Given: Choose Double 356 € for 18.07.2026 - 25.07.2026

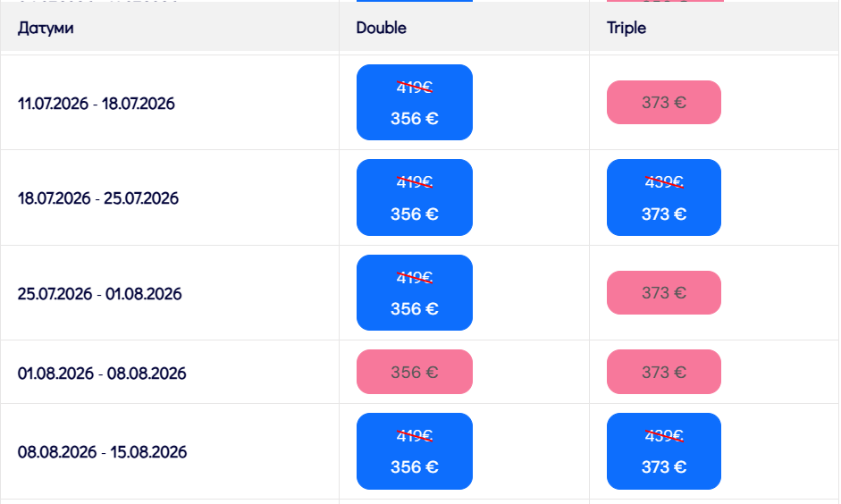Looking at the screenshot, I should 414,197.
